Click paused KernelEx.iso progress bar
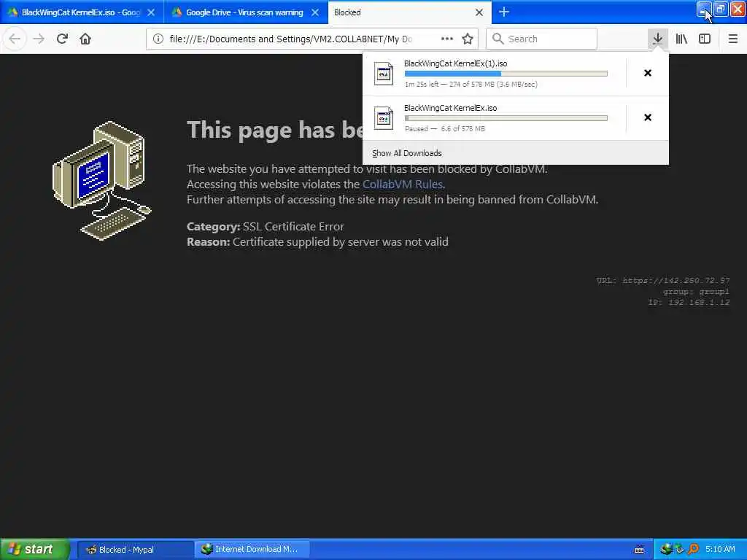Image resolution: width=747 pixels, height=560 pixels. [506, 117]
